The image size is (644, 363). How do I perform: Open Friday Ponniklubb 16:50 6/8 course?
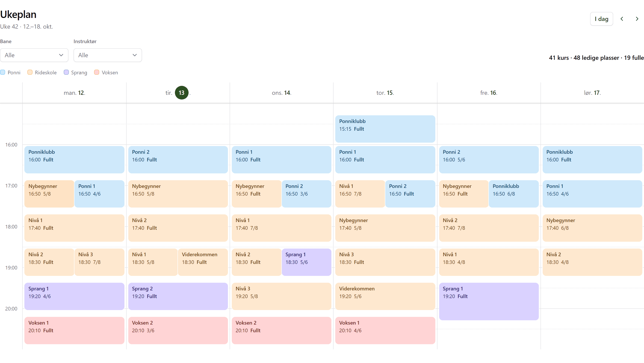pos(514,194)
